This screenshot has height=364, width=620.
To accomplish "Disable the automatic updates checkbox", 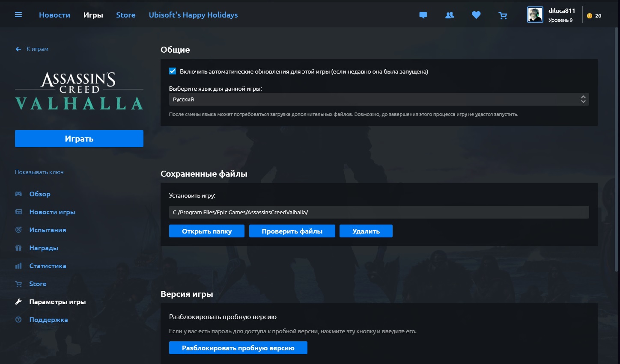I will (x=173, y=71).
